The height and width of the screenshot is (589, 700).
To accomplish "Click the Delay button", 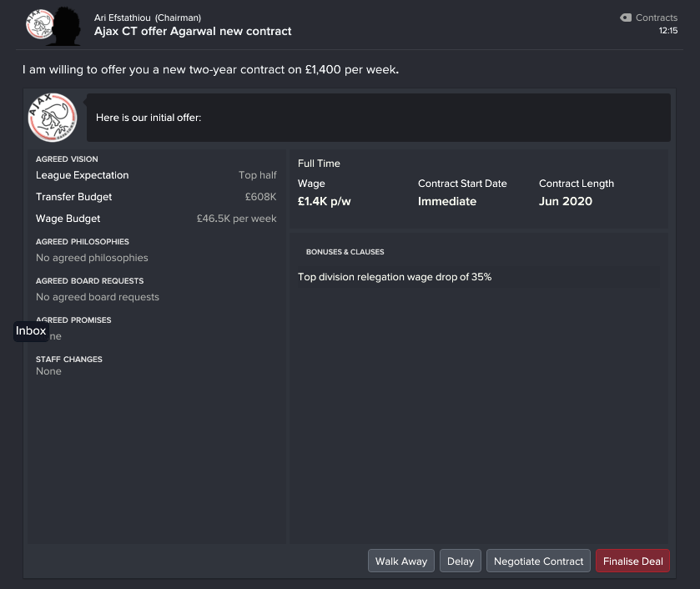I will [461, 561].
